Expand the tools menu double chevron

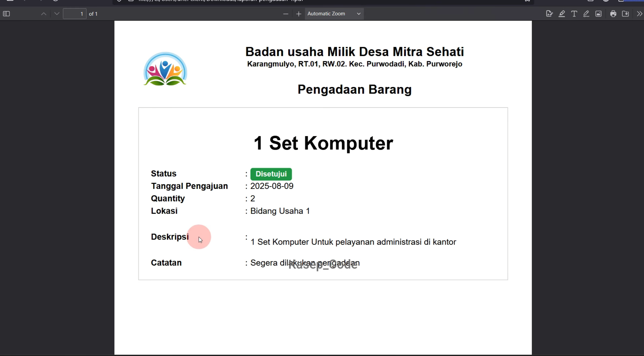coord(639,14)
